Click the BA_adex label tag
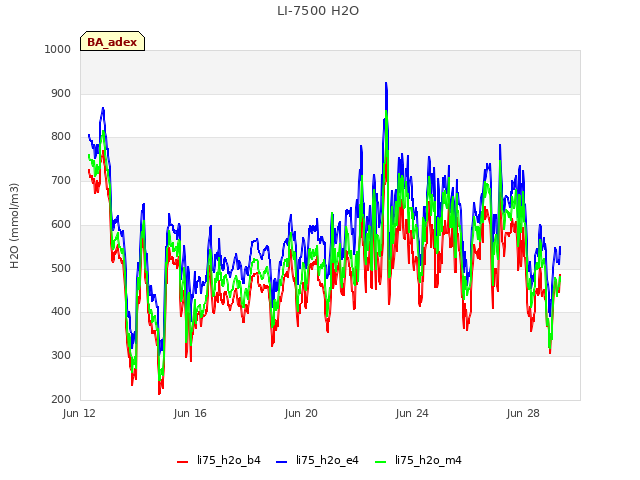Viewport: 640px width, 480px height. point(112,41)
